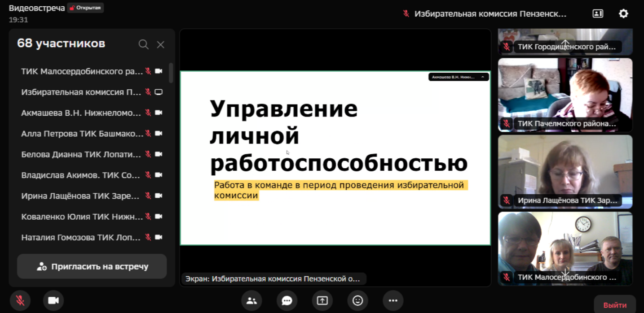Click the participants list scrollbar

(x=171, y=73)
